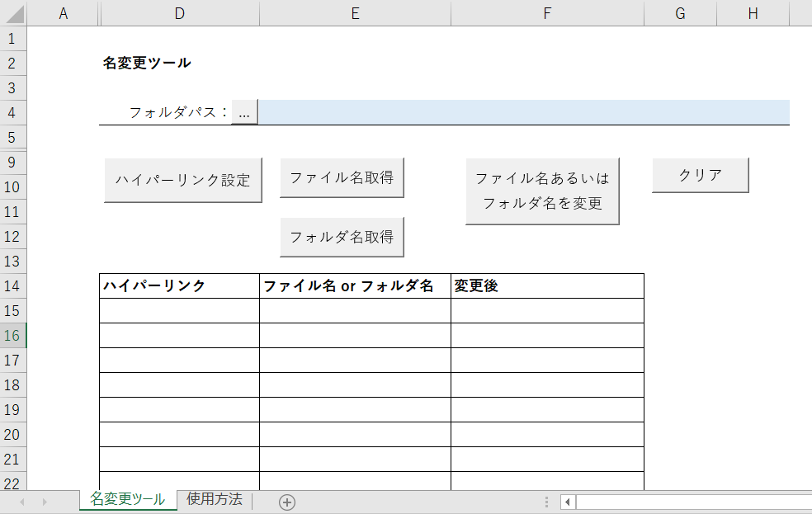
Task: Select row 4 header
Action: click(12, 112)
